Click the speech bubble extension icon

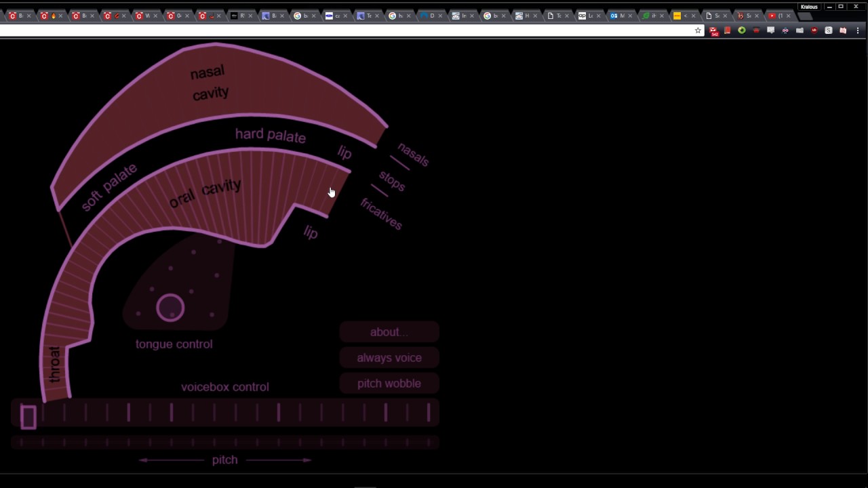tap(770, 30)
